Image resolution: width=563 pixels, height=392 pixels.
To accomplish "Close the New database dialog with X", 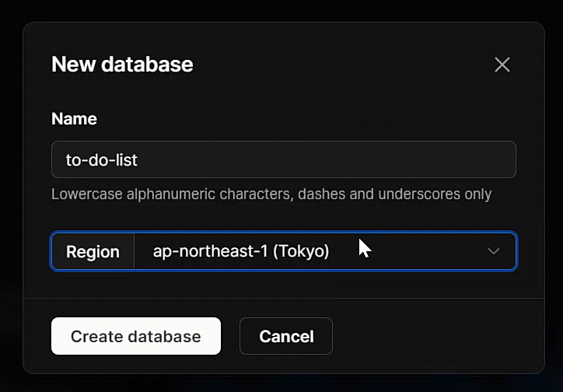I will (502, 65).
